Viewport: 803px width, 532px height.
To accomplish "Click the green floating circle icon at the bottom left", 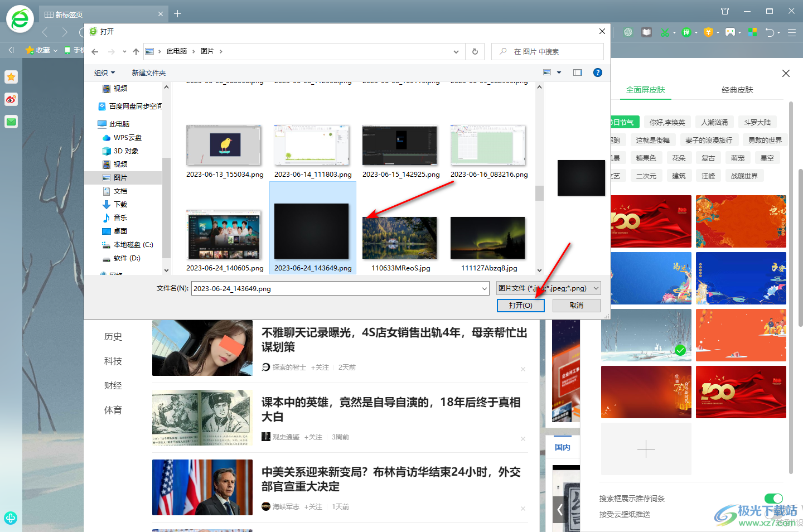I will pyautogui.click(x=10, y=518).
